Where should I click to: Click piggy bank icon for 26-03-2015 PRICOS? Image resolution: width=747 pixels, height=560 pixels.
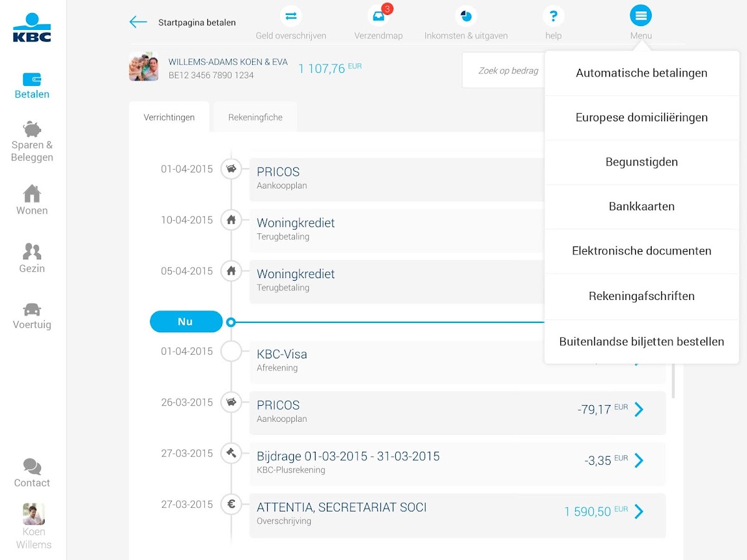click(x=232, y=402)
